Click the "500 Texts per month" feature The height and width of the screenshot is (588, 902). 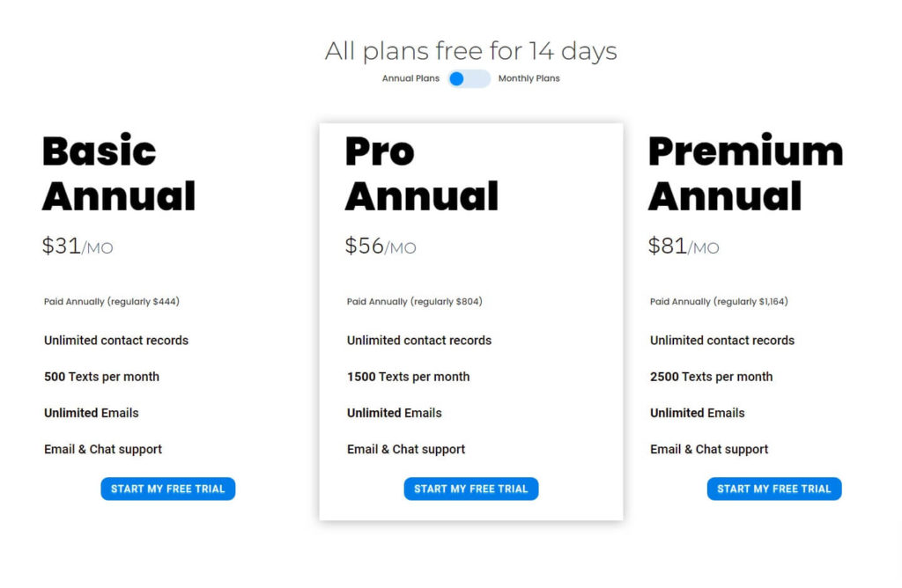(102, 377)
